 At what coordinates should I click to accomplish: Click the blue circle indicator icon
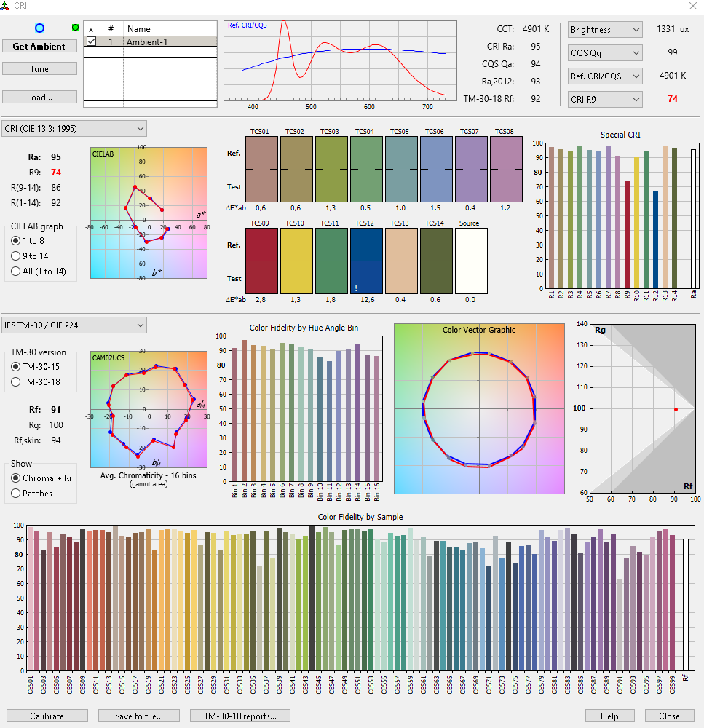click(x=40, y=28)
